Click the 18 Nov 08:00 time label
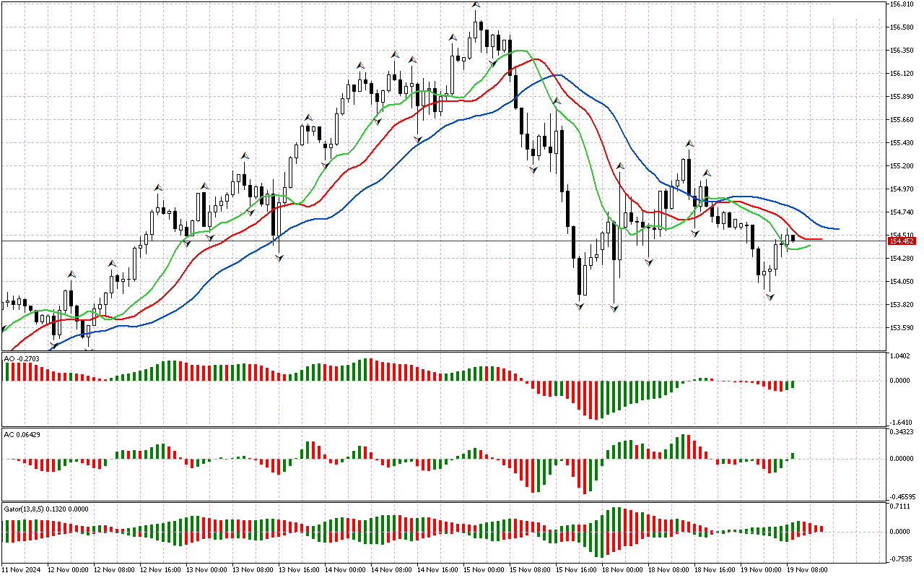Screen dimensions: 924x578 [669, 570]
